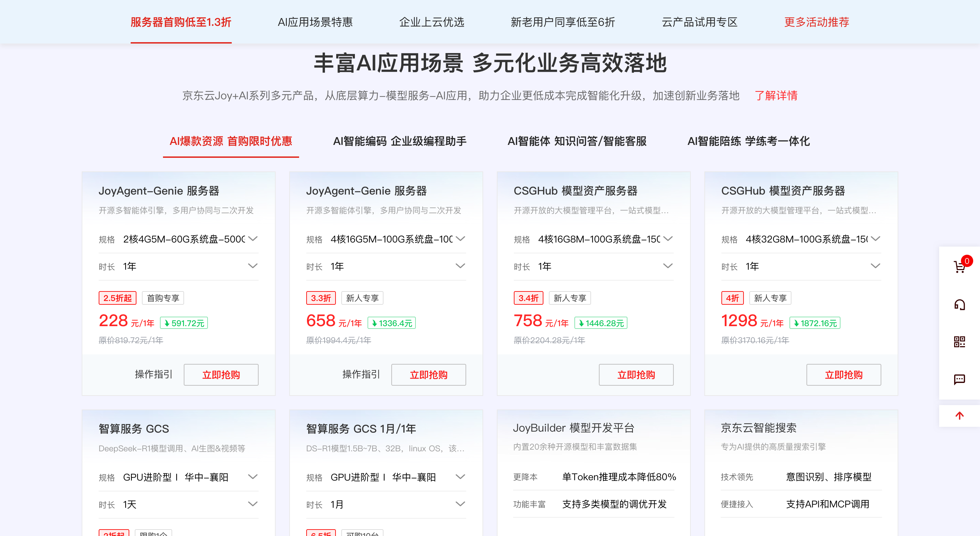This screenshot has height=536, width=980.
Task: Open 操作指引 link on 658元 JoyAgent card
Action: [x=361, y=374]
